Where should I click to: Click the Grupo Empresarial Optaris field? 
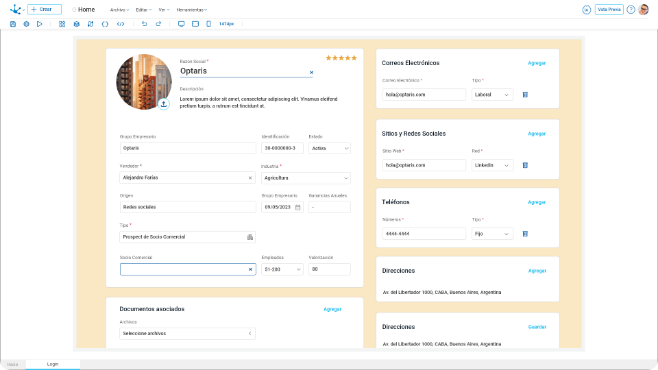pos(188,148)
